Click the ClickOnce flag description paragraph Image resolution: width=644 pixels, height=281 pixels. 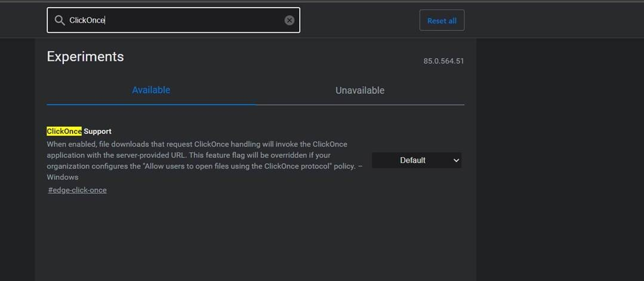(x=205, y=160)
